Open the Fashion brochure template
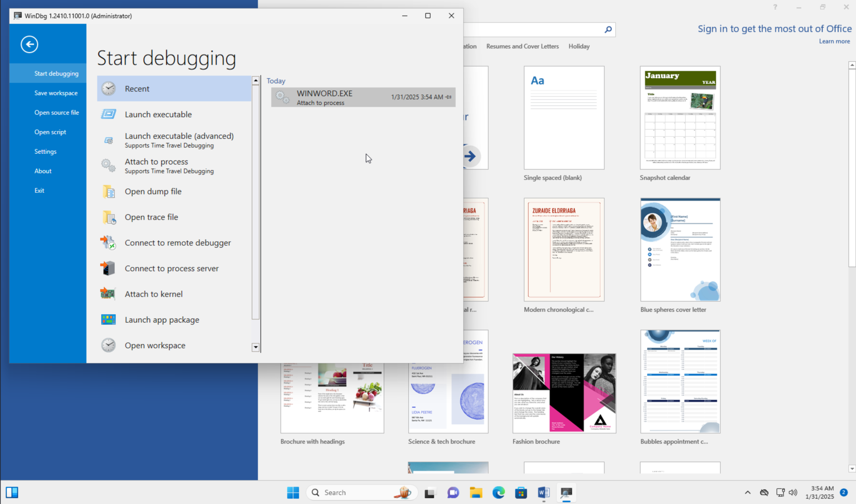This screenshot has height=504, width=856. (x=563, y=393)
